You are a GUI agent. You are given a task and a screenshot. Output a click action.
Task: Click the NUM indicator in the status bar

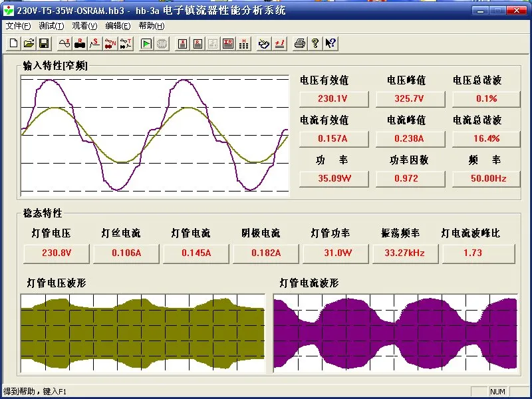[497, 392]
